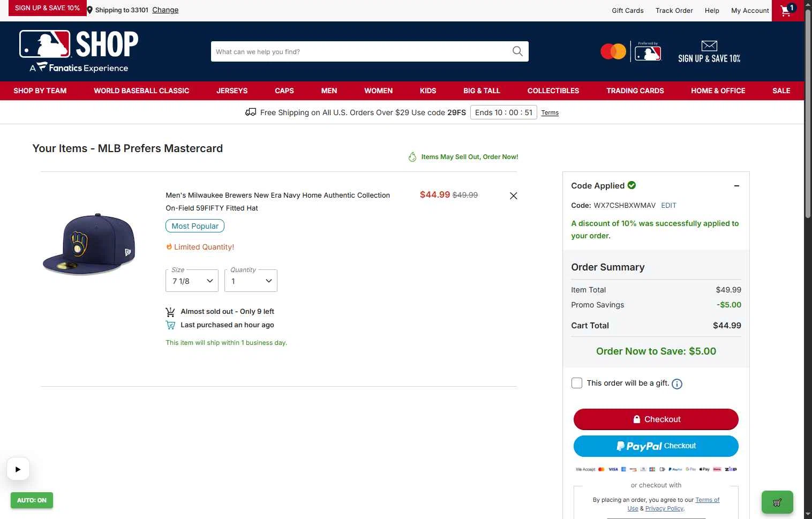This screenshot has width=812, height=519.
Task: Open the shopping cart icon in the header
Action: point(787,10)
